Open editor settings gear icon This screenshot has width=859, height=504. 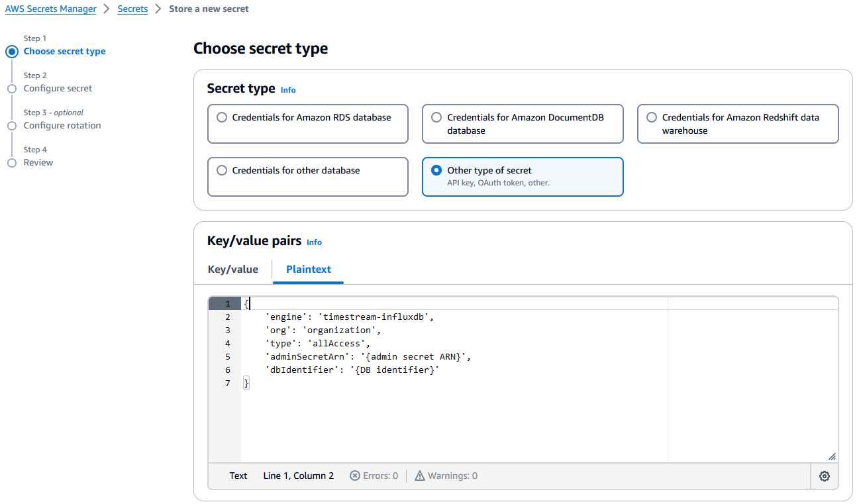pyautogui.click(x=825, y=476)
